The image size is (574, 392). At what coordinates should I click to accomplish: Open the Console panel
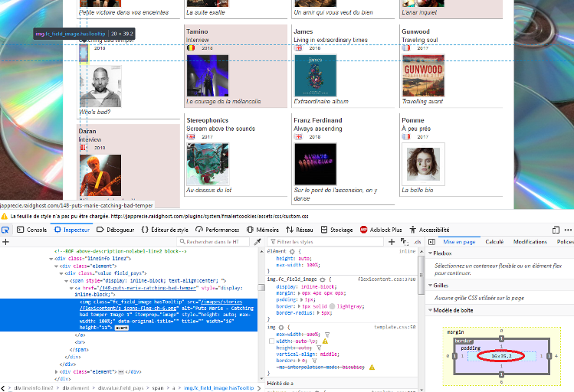32,230
